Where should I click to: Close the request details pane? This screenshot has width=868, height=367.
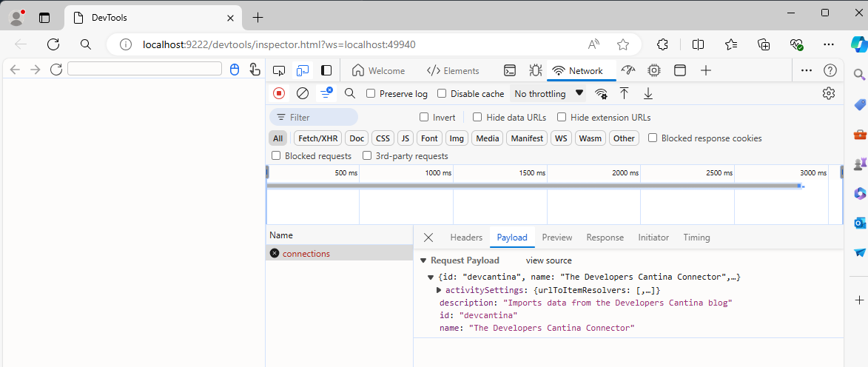[428, 238]
